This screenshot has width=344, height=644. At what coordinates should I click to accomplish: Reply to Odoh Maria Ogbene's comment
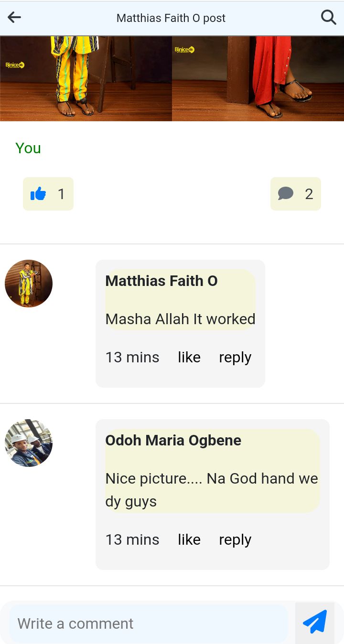[x=235, y=539]
